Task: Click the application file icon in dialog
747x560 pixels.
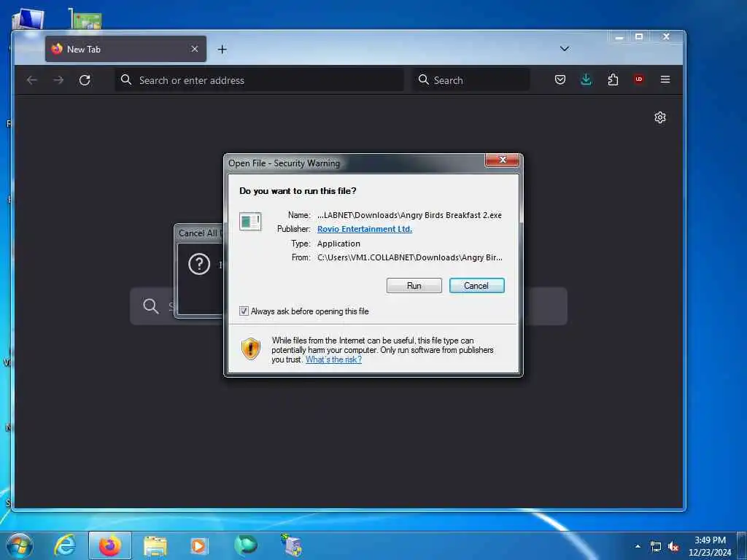Action: click(250, 222)
